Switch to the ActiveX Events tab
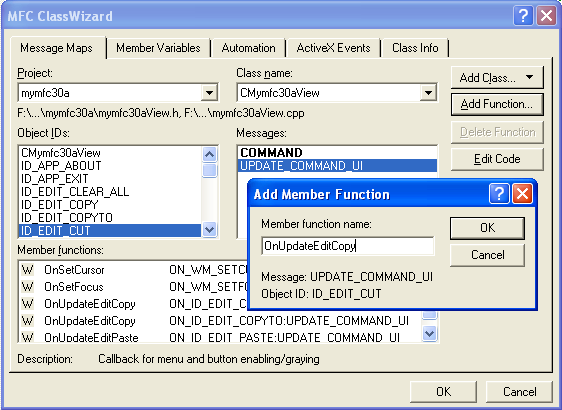 [x=333, y=48]
